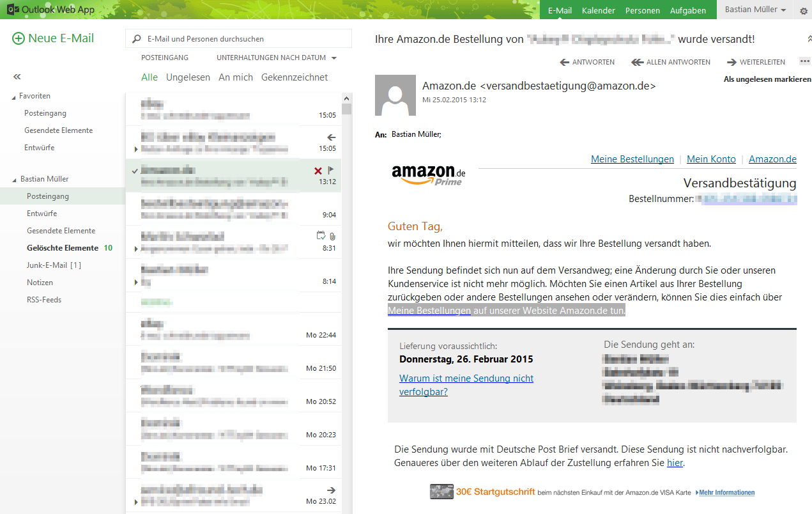812x514 pixels.
Task: Click Als ungelesen markieren
Action: coord(767,79)
